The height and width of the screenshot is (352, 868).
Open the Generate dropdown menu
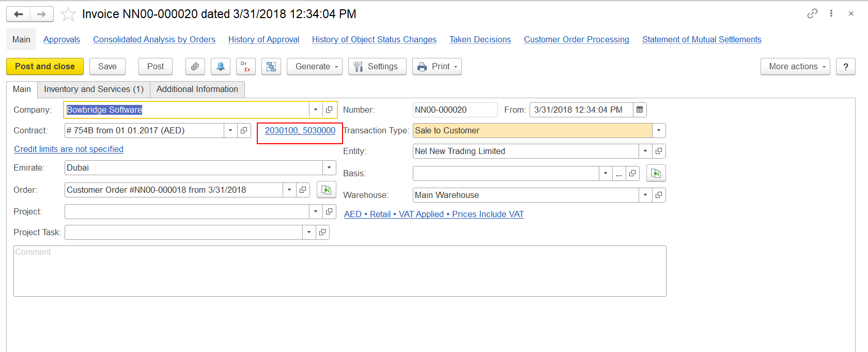point(314,67)
